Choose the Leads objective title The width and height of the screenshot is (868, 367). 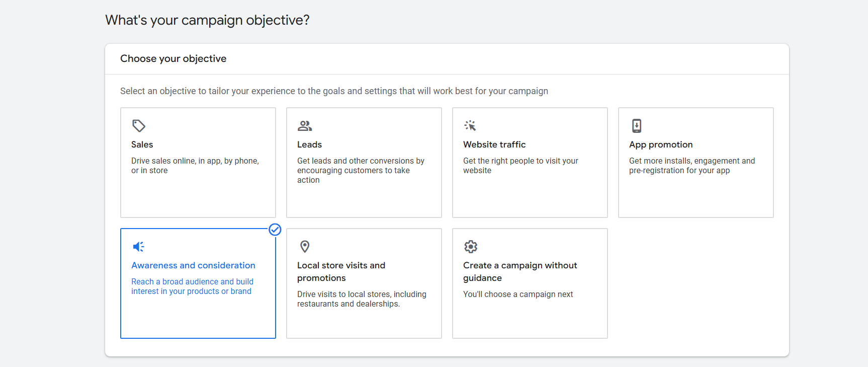pos(309,144)
